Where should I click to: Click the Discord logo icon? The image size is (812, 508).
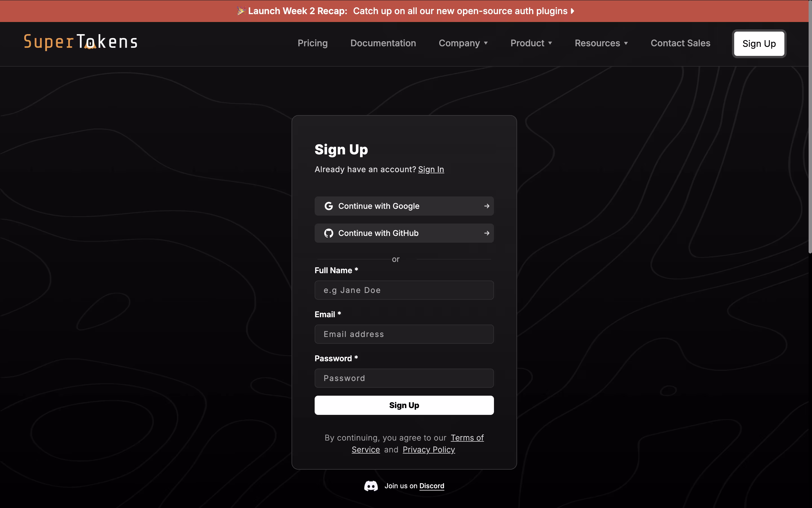(x=371, y=486)
